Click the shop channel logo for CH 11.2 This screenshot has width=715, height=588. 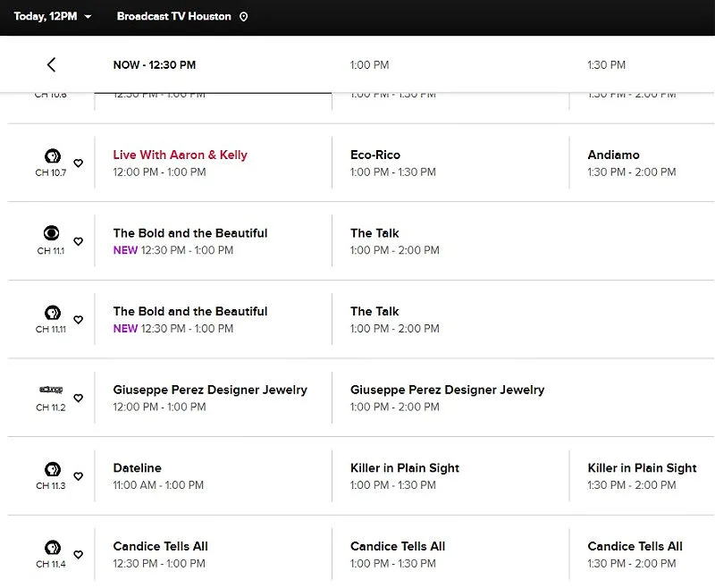pyautogui.click(x=51, y=391)
